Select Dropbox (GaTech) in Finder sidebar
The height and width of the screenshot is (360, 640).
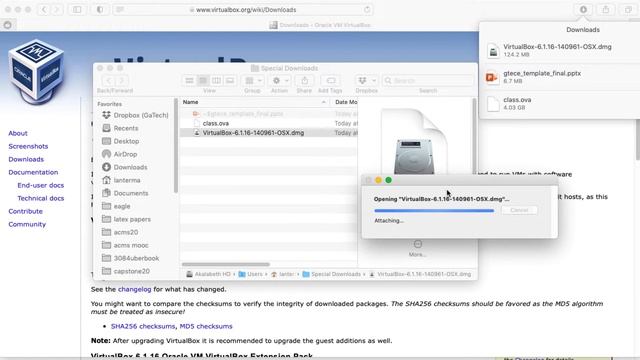136,115
